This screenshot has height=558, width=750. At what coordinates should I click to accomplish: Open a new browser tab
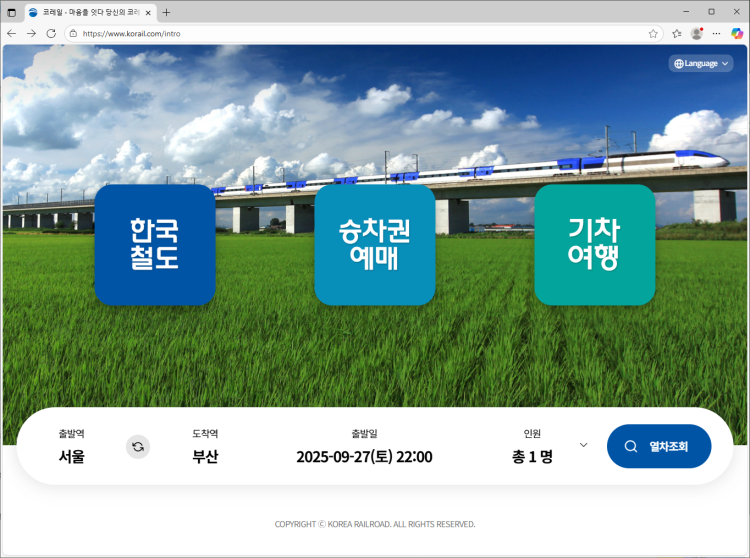point(166,12)
